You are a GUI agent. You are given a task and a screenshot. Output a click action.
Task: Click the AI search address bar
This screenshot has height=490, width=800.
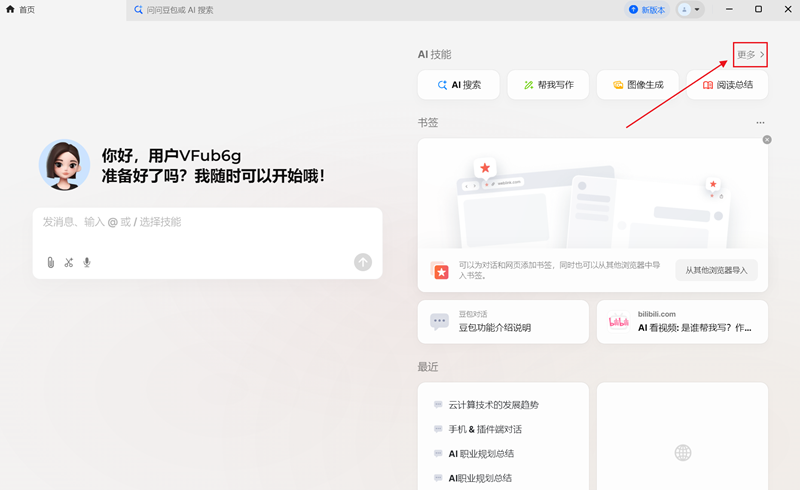(372, 10)
